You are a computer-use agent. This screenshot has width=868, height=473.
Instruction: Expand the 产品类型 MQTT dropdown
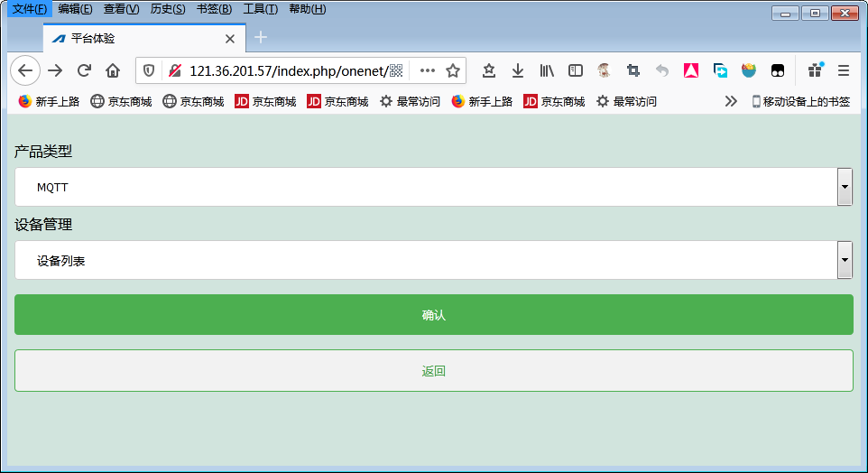(845, 187)
